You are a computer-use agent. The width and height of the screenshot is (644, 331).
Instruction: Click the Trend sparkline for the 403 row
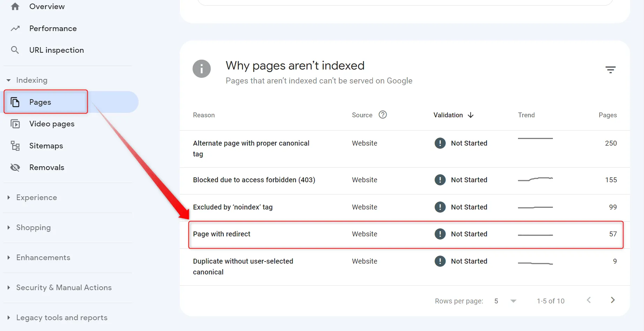(535, 179)
